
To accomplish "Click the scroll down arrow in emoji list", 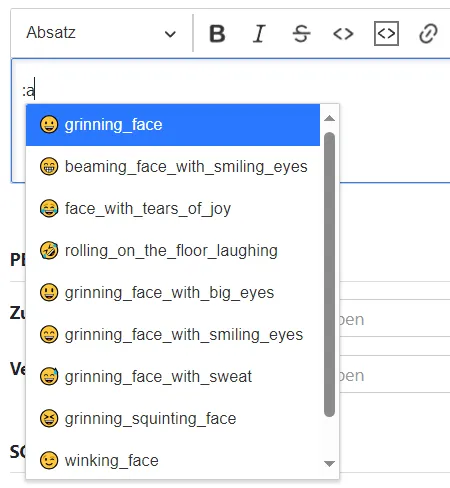I will tap(329, 464).
